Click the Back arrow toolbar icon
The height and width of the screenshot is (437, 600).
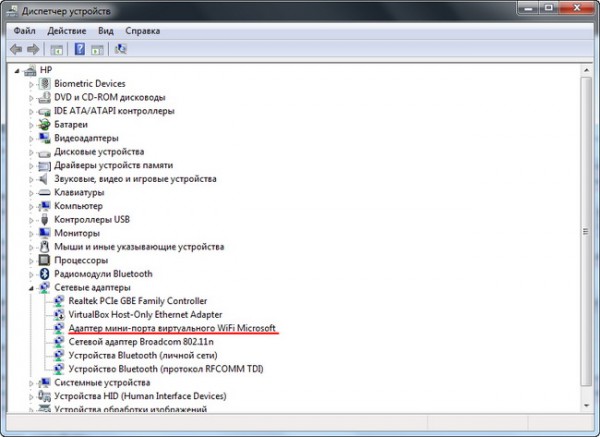click(16, 48)
